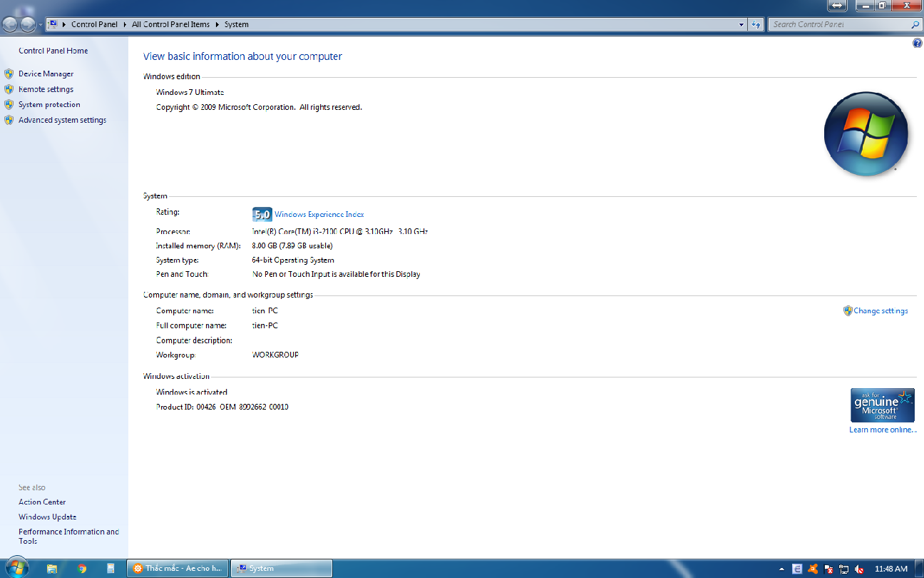Expand the arrow after Control Panel breadcrumb
The image size is (924, 578).
coord(125,24)
